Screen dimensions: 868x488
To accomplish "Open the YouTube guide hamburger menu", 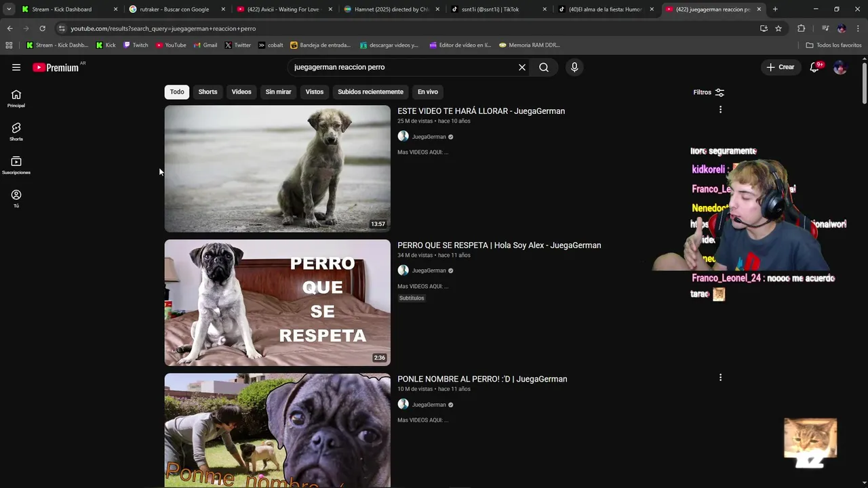I will [16, 67].
